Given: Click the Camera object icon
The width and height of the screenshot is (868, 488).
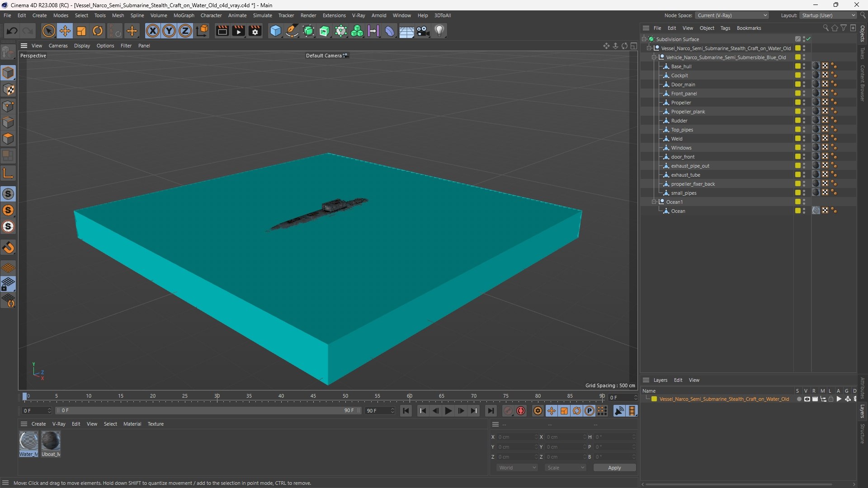Looking at the screenshot, I should pyautogui.click(x=423, y=31).
